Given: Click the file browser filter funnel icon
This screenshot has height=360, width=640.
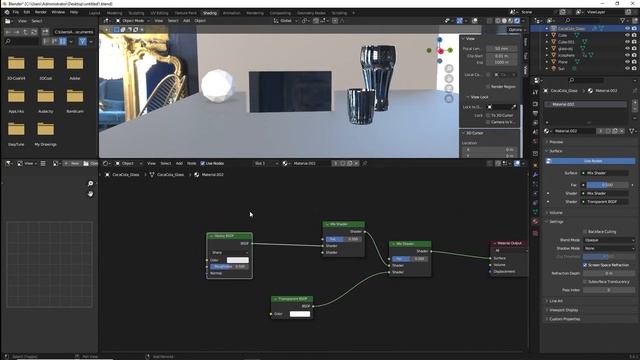Looking at the screenshot, I should (x=82, y=41).
